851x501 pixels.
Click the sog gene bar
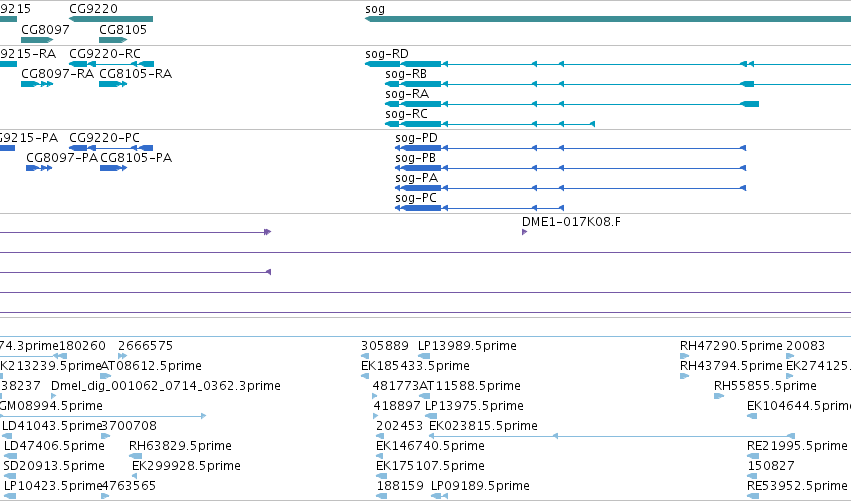pos(608,19)
